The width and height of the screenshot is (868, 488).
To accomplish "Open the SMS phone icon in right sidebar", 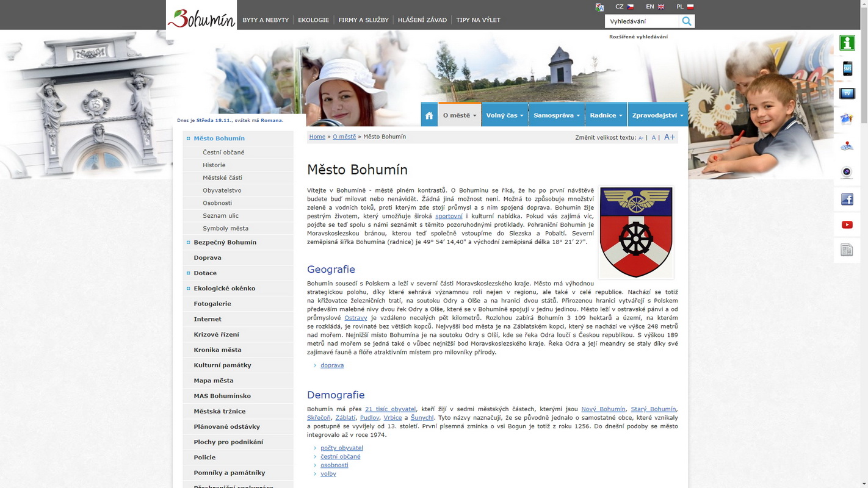I will [x=847, y=68].
